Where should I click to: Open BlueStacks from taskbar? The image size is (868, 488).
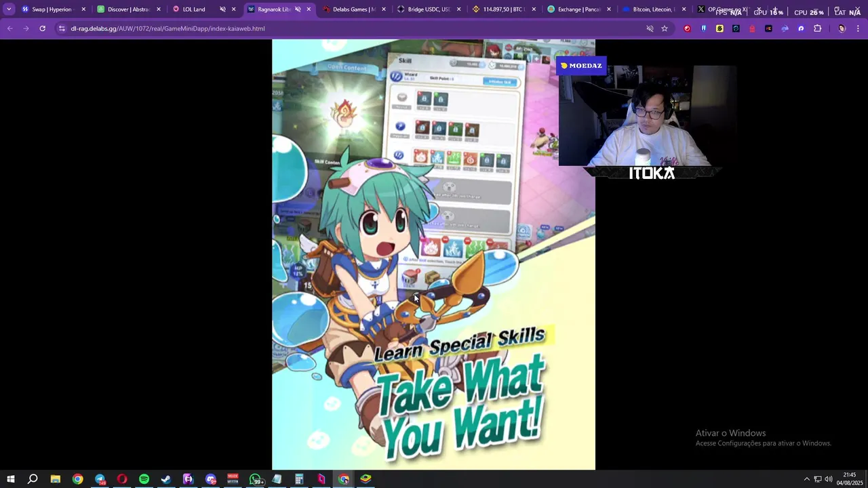(x=366, y=479)
